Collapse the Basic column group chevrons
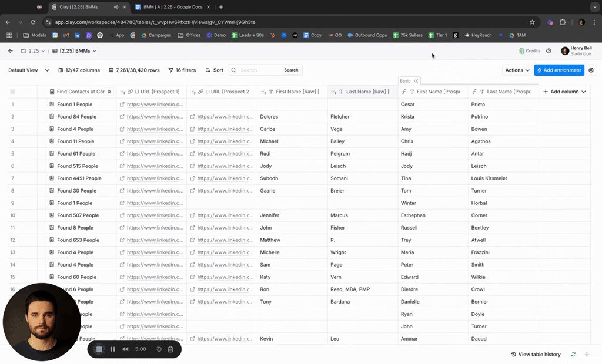 (x=416, y=81)
